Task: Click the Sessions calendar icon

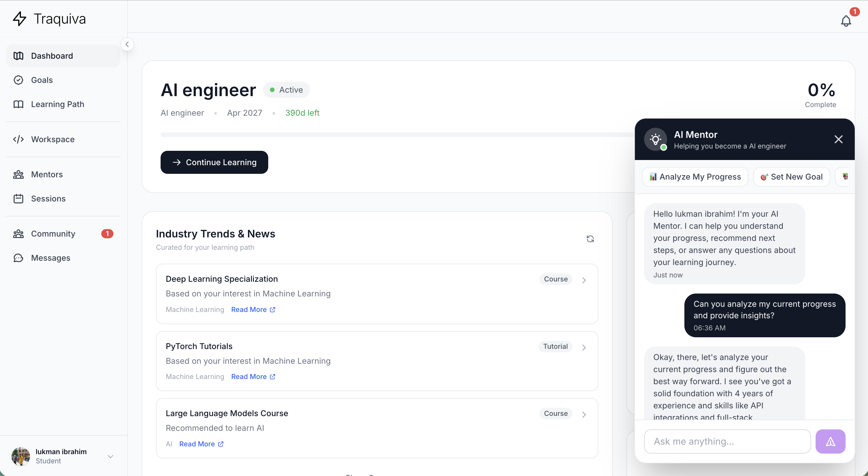Action: tap(18, 198)
